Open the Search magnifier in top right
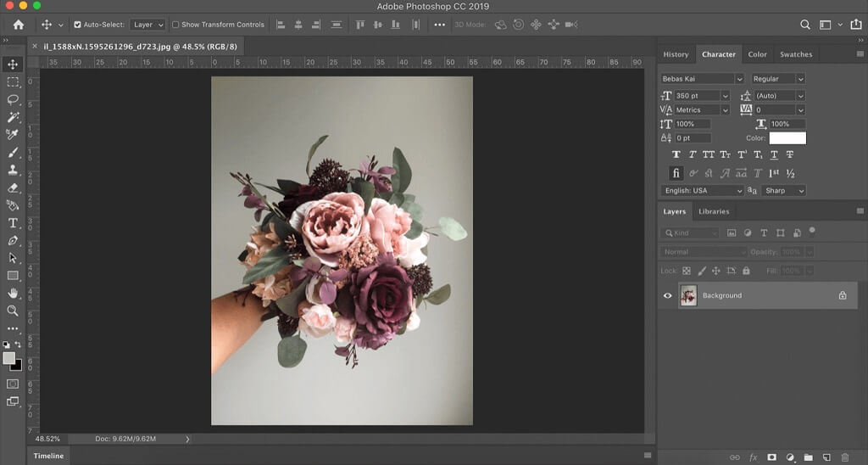The image size is (868, 465). [805, 25]
